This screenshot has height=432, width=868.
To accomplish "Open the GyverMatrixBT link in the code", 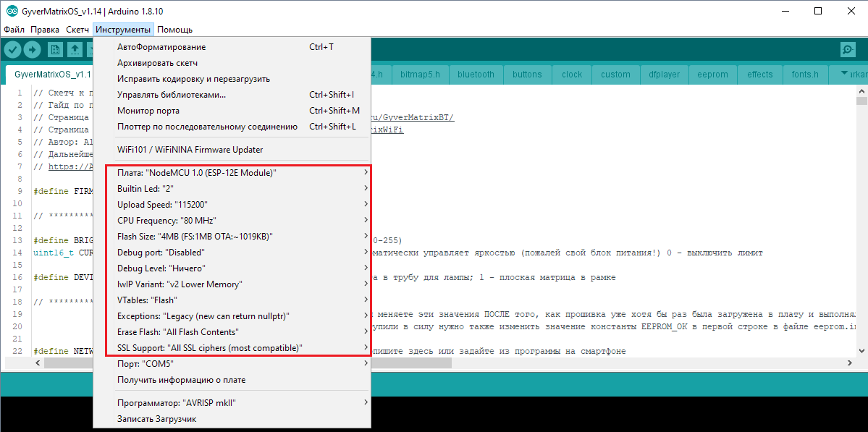I will 413,117.
